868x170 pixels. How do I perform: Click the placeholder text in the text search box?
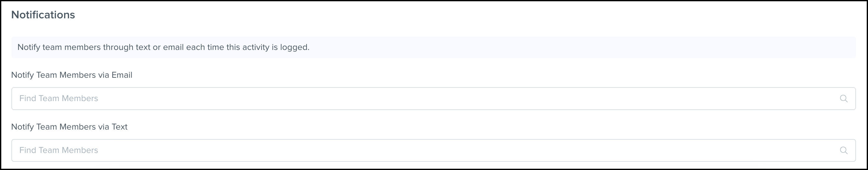coord(59,150)
